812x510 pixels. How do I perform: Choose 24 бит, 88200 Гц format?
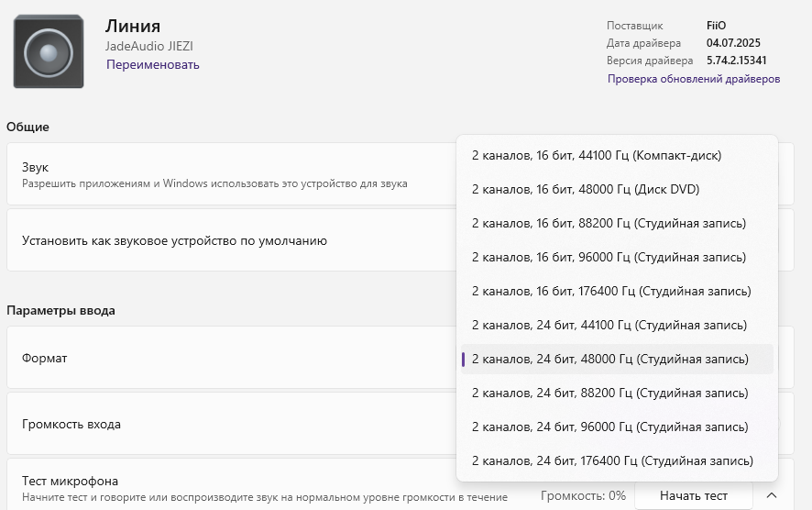pos(609,394)
